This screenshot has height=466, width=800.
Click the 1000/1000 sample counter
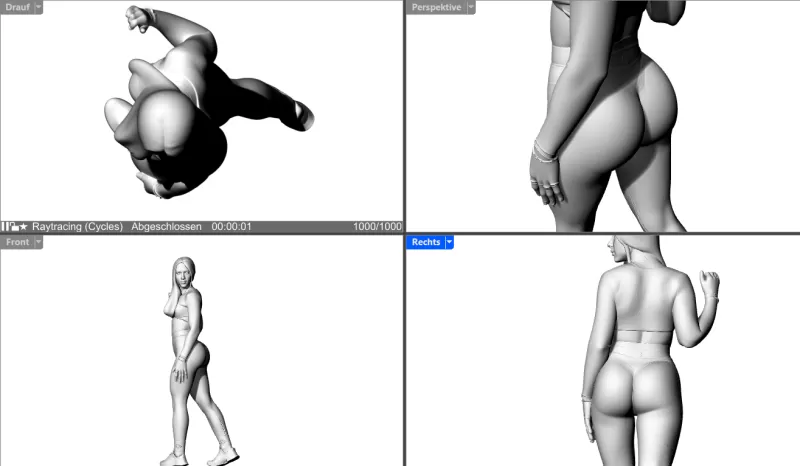click(377, 226)
